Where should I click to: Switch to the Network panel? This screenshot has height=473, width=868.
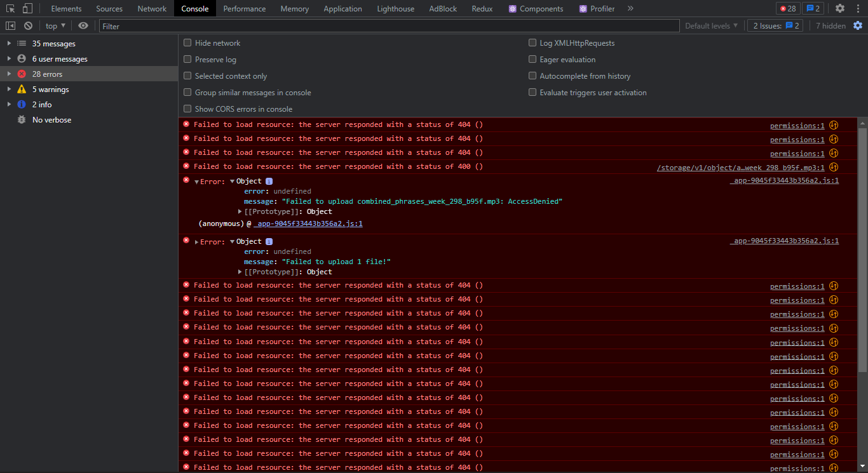click(x=152, y=8)
